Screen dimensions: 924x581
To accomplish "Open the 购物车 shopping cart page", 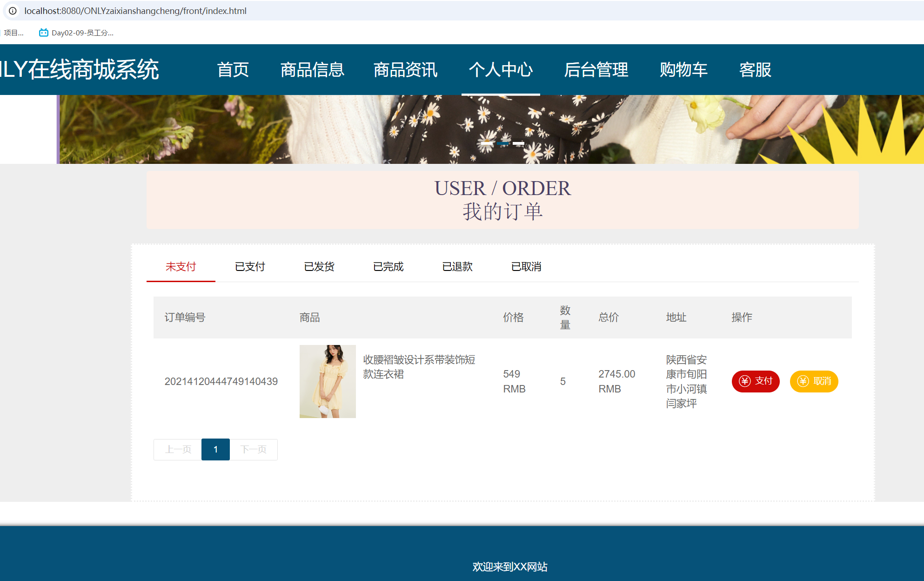I will pyautogui.click(x=683, y=70).
